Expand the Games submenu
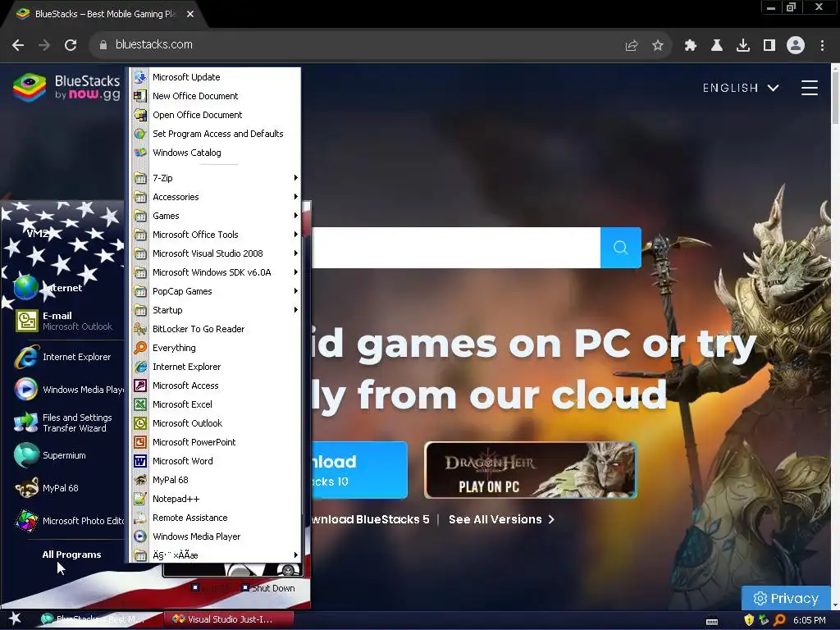The image size is (840, 630). tap(216, 216)
